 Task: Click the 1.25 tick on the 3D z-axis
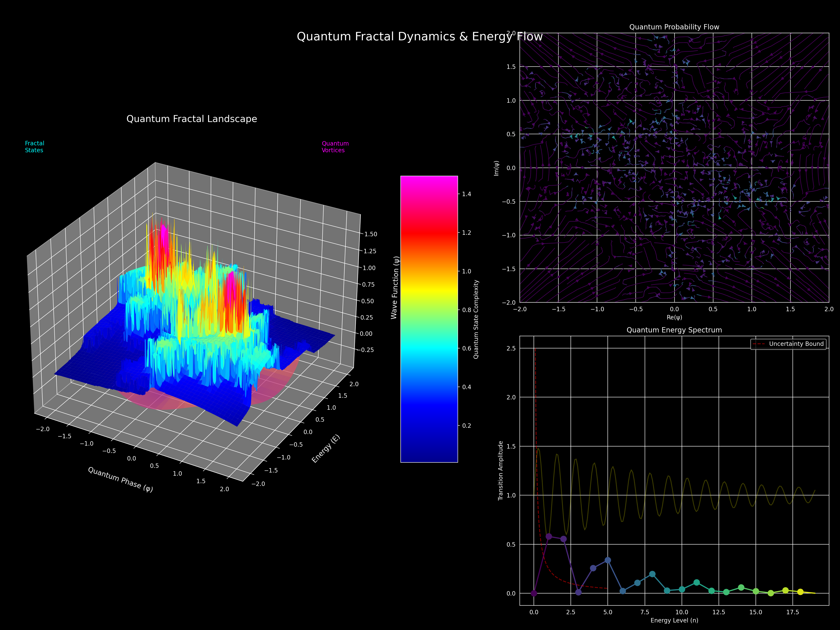370,251
